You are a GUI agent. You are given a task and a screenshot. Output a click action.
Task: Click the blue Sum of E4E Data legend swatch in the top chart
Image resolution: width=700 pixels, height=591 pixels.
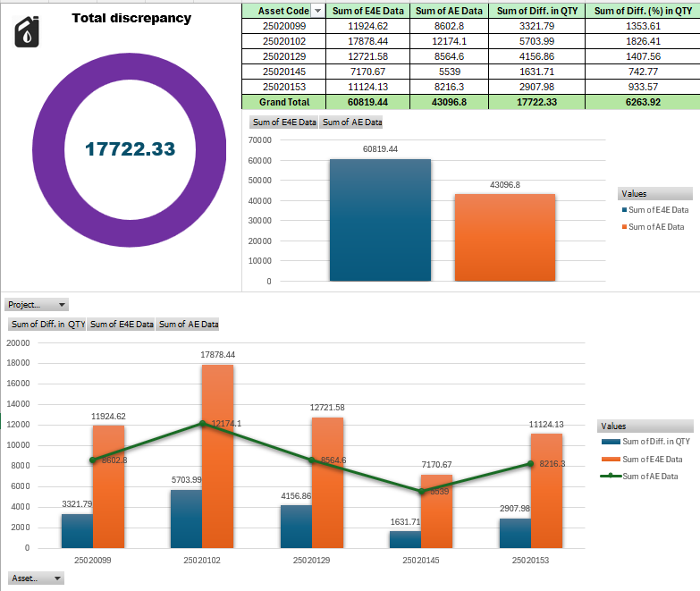(x=624, y=210)
